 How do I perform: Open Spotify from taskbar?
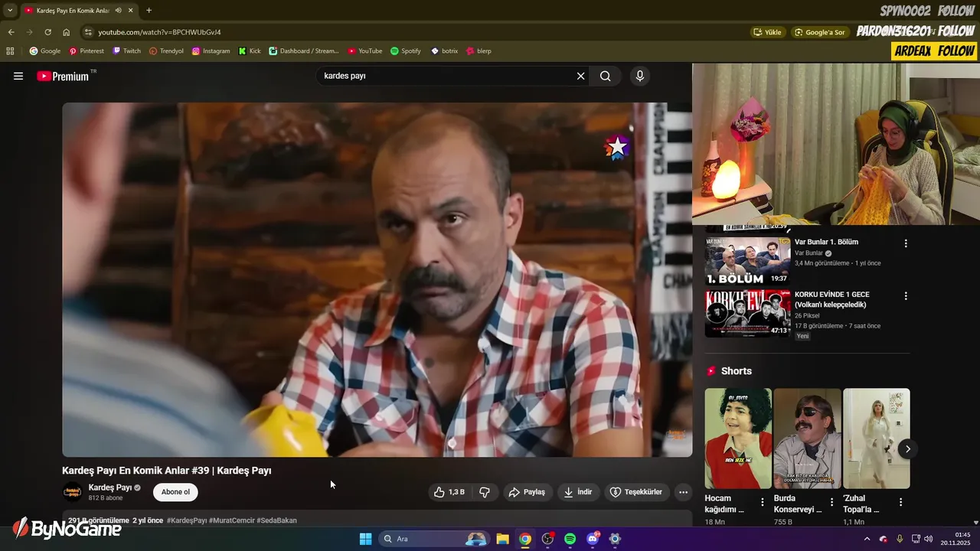click(570, 539)
